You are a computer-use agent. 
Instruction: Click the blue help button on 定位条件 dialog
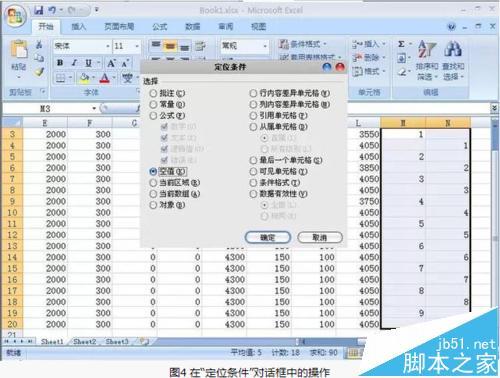click(x=327, y=67)
